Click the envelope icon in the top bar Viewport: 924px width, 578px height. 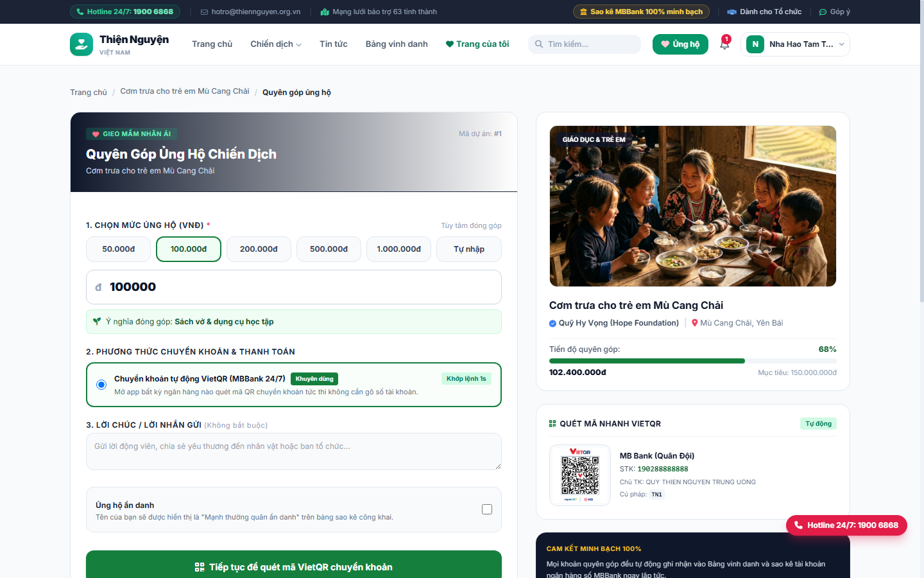[x=205, y=12]
